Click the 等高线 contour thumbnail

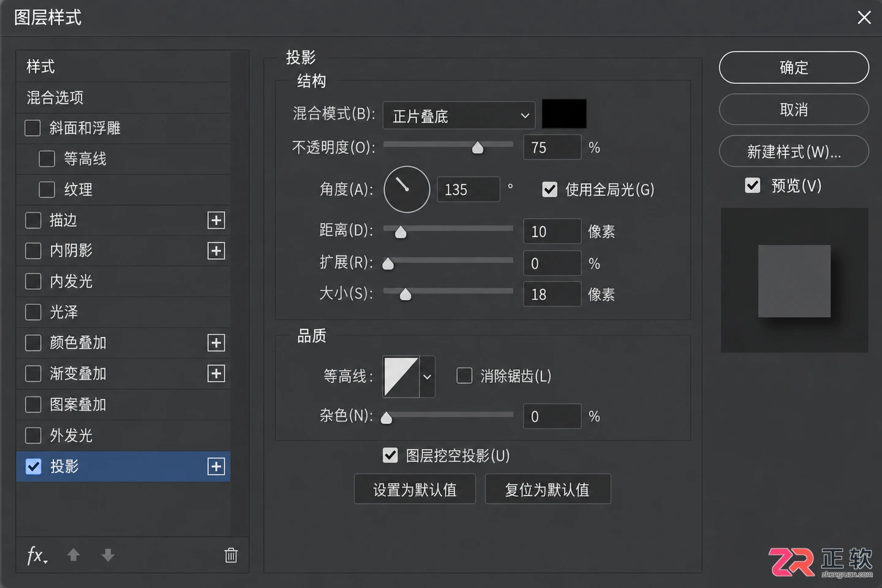(401, 377)
